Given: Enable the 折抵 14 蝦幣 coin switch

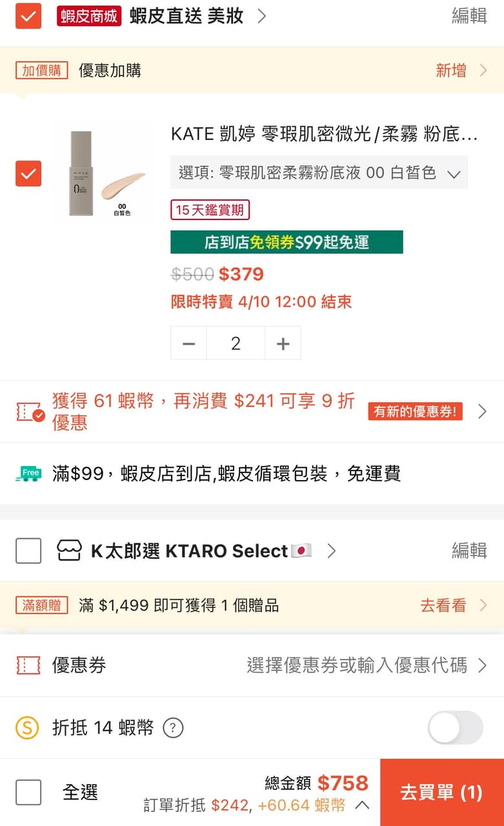Looking at the screenshot, I should 454,727.
